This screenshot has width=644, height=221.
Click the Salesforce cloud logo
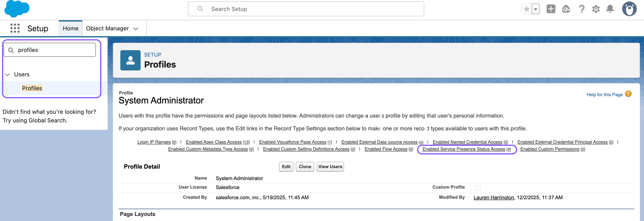pyautogui.click(x=17, y=9)
